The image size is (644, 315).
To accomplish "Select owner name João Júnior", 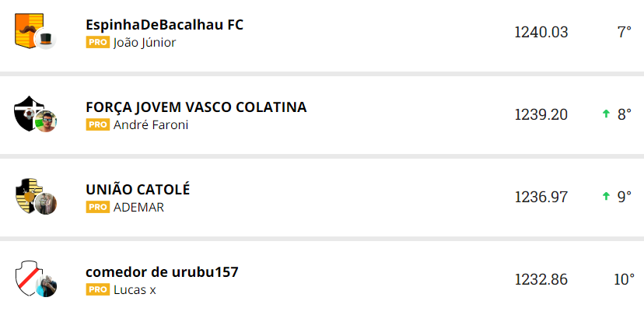I will pos(145,43).
